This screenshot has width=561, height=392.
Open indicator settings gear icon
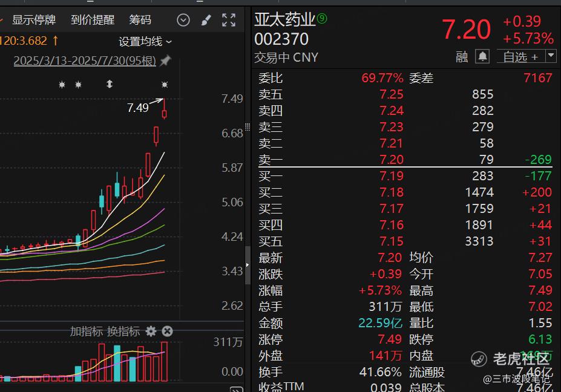(x=151, y=332)
